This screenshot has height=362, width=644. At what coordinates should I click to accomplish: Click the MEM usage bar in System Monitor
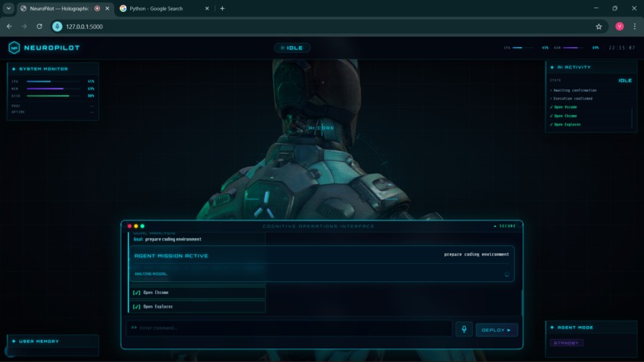(x=54, y=89)
